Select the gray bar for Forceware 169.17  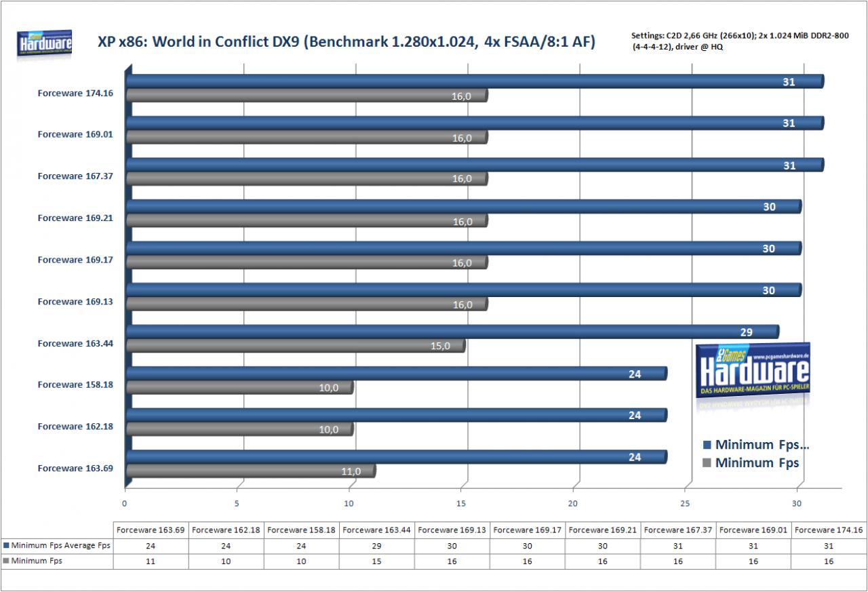(307, 263)
